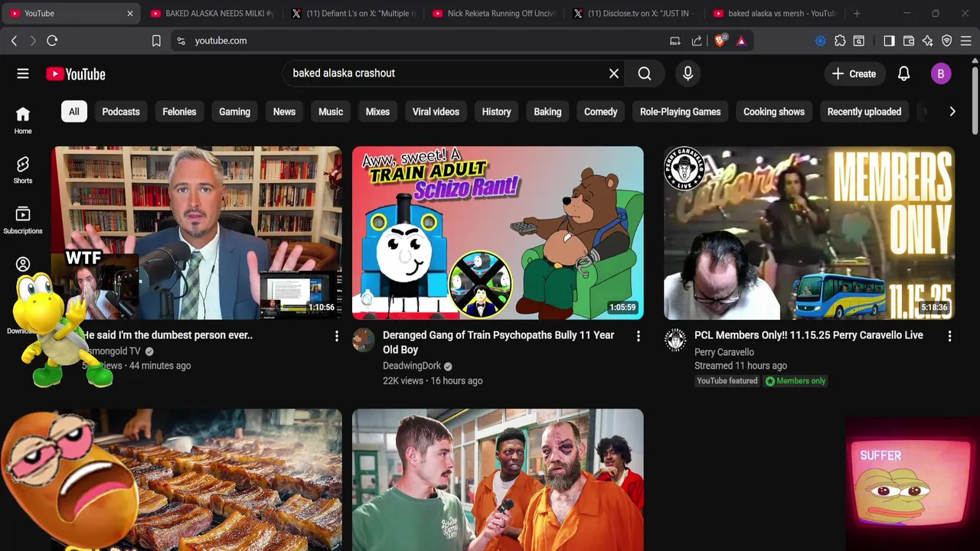This screenshot has height=551, width=980.
Task: Open Subscriptions in the sidebar
Action: click(x=23, y=220)
